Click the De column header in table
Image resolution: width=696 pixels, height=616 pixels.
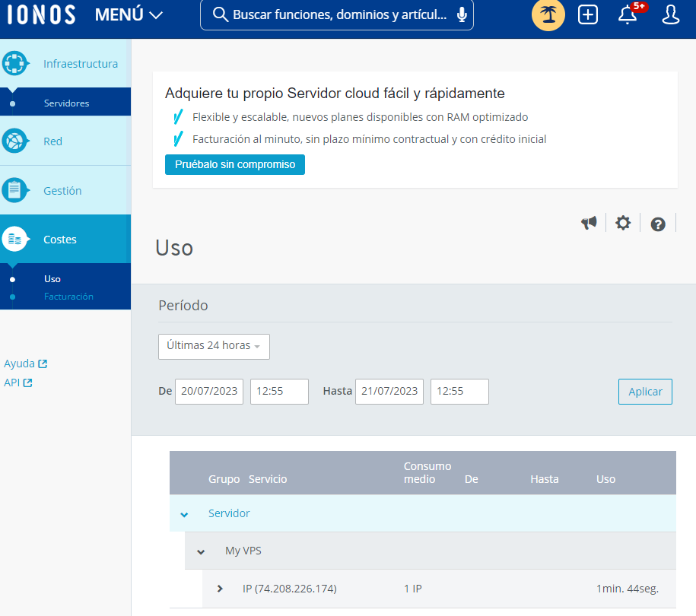click(x=471, y=479)
